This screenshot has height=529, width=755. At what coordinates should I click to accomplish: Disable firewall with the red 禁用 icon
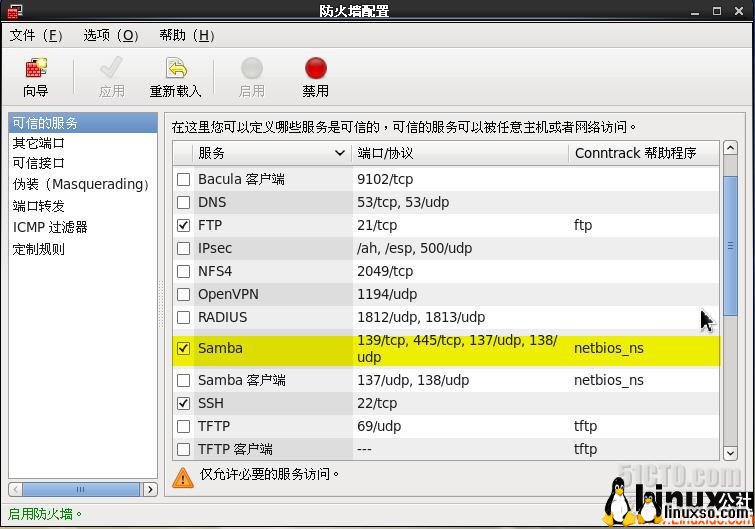click(x=316, y=68)
